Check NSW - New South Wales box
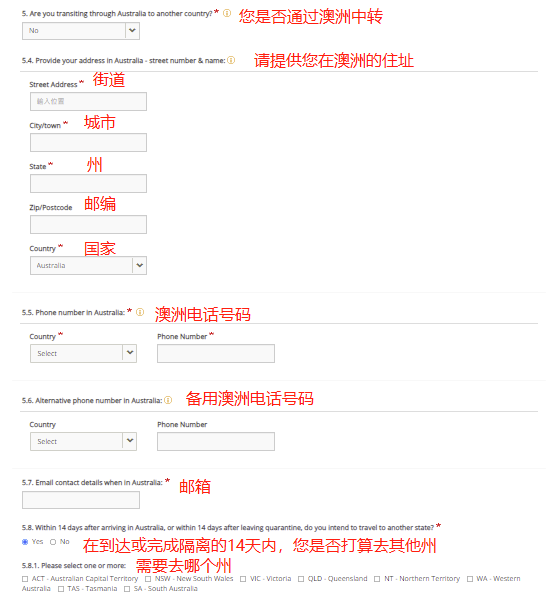Screen dimensions: 557x600 [x=148, y=579]
